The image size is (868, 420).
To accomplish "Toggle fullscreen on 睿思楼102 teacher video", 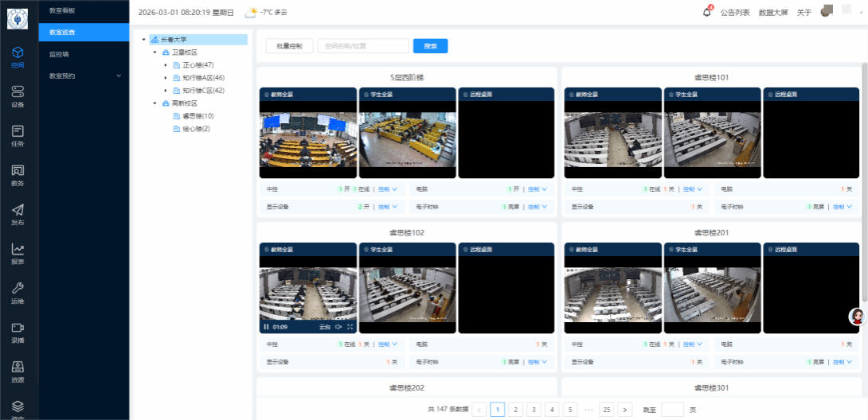I will click(x=350, y=327).
